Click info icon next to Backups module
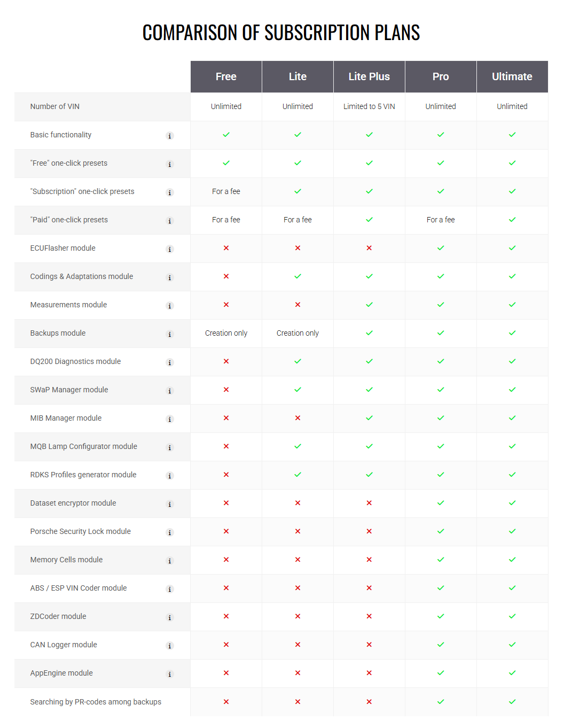The width and height of the screenshot is (564, 728). (x=170, y=334)
